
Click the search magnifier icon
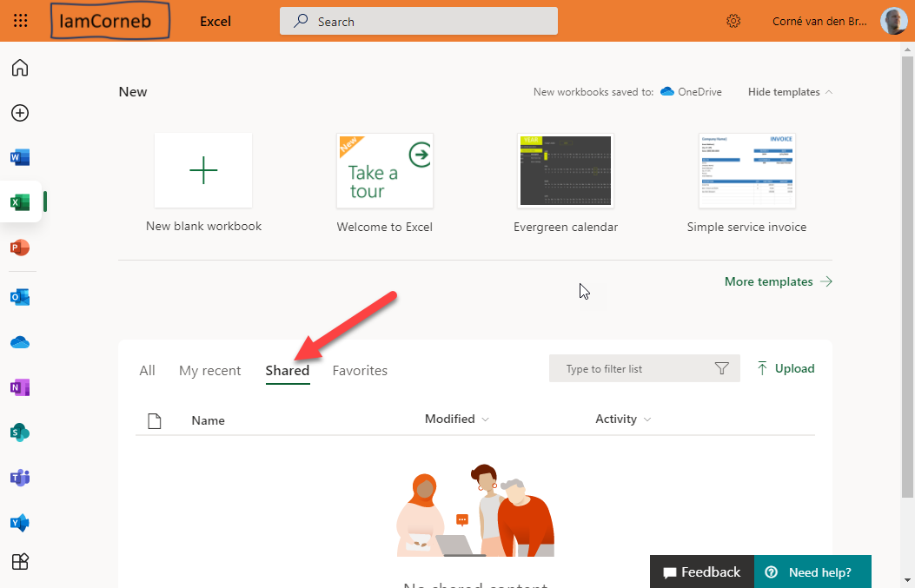click(x=301, y=21)
